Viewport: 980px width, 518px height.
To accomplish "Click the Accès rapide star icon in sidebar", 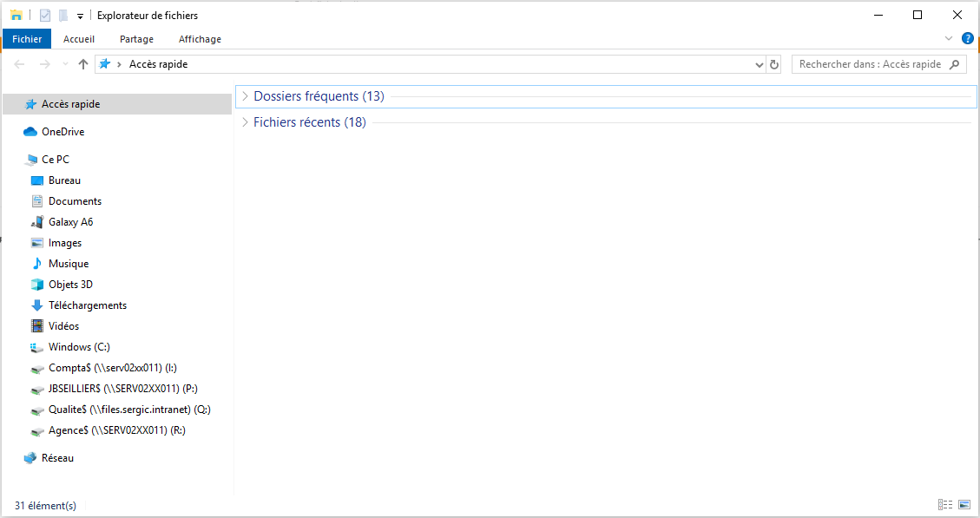I will click(x=30, y=104).
